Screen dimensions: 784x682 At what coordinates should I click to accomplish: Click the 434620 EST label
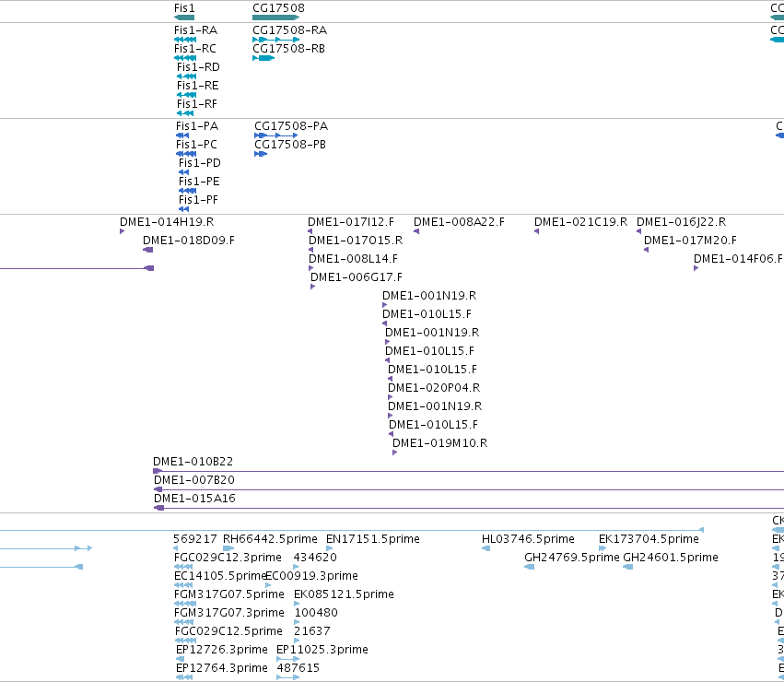315,558
